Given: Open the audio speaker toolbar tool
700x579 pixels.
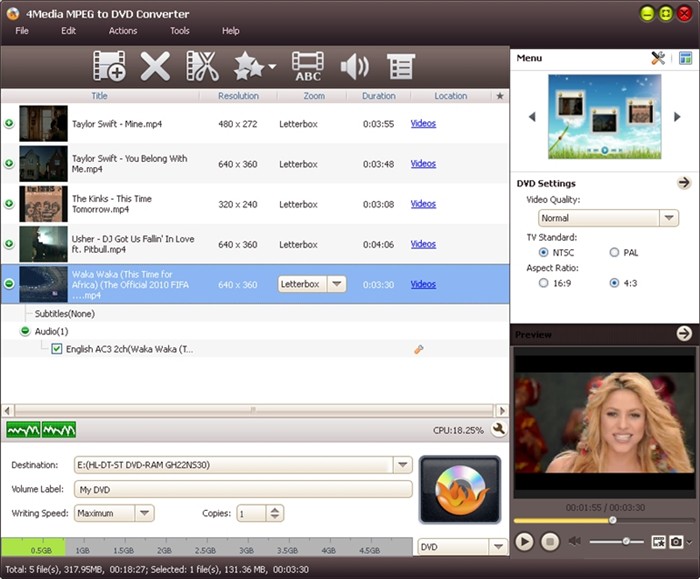Looking at the screenshot, I should pyautogui.click(x=354, y=67).
